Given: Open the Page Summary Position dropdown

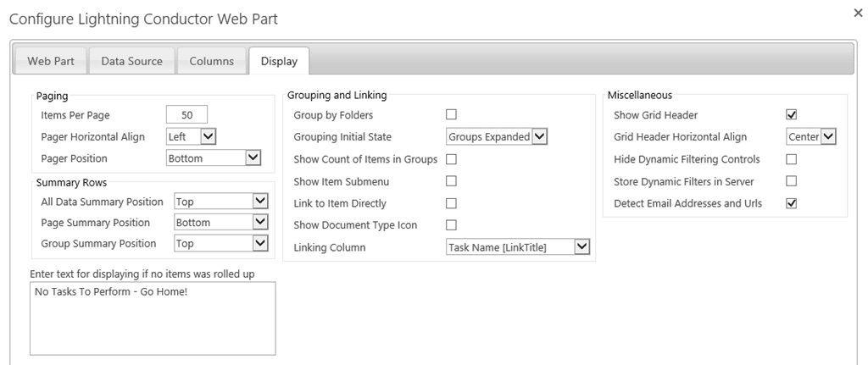Looking at the screenshot, I should click(221, 223).
